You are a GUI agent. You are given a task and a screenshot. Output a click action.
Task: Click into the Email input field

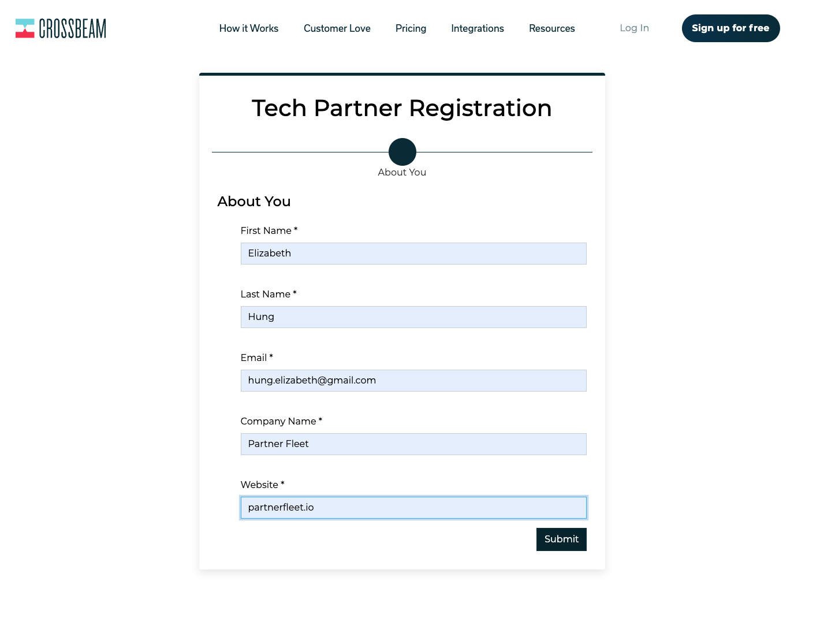(413, 381)
